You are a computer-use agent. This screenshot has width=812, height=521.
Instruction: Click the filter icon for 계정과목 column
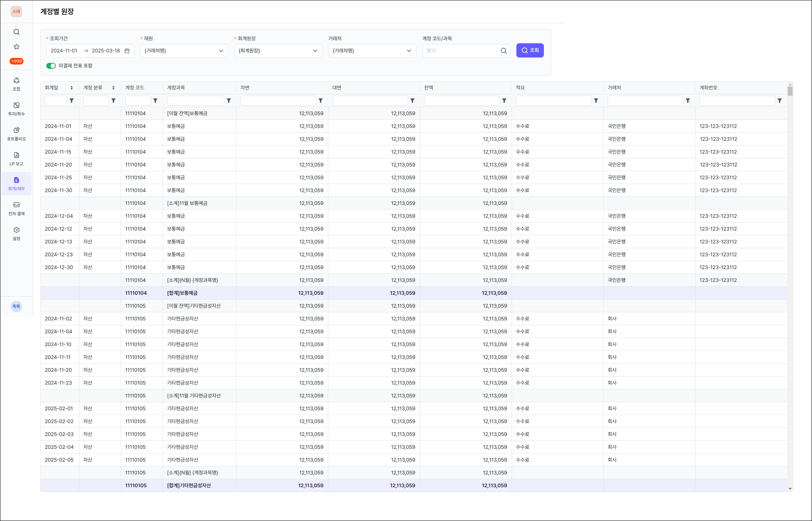[x=229, y=101]
